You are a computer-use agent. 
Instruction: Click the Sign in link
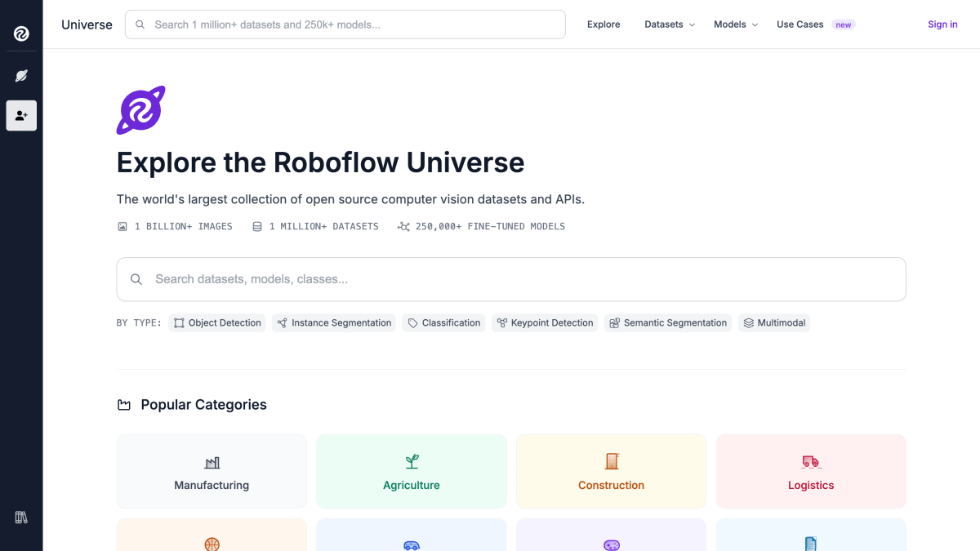[942, 24]
